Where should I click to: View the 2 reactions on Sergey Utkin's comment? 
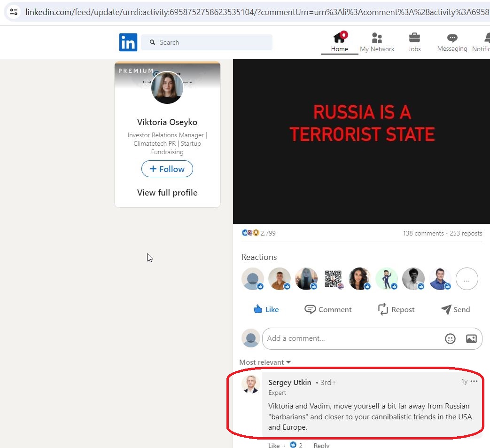296,445
